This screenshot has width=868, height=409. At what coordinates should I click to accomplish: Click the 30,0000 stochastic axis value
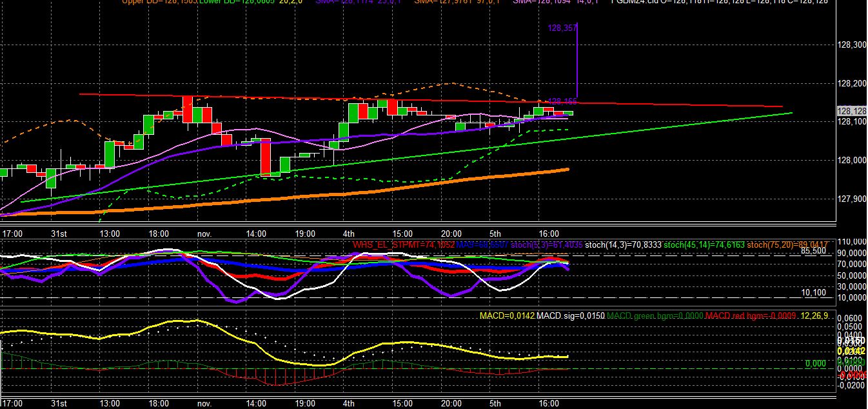click(x=852, y=286)
